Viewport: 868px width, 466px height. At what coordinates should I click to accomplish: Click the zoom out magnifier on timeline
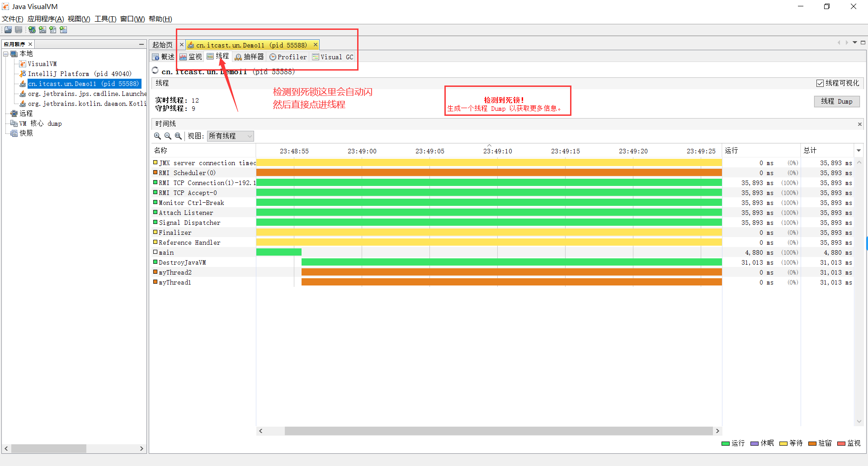pos(168,136)
